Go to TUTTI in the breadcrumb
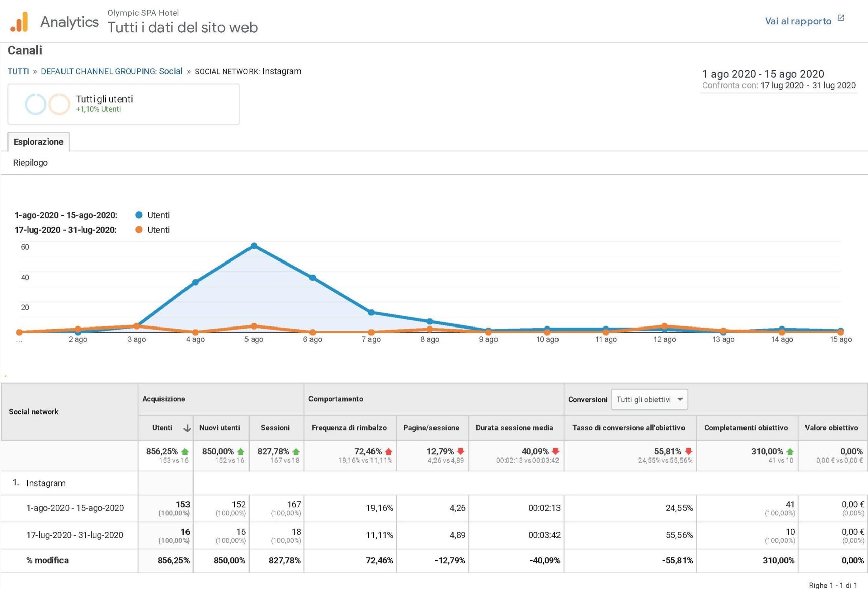868x589 pixels. [x=18, y=71]
